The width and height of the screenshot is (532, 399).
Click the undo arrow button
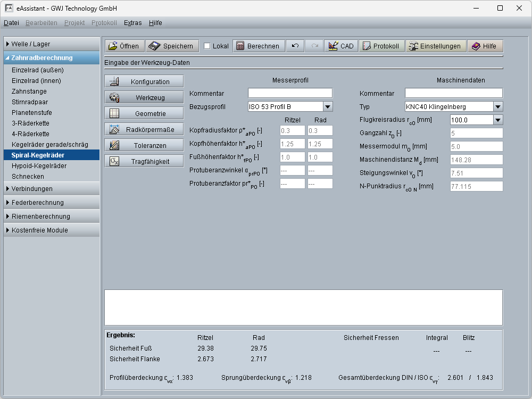(295, 46)
